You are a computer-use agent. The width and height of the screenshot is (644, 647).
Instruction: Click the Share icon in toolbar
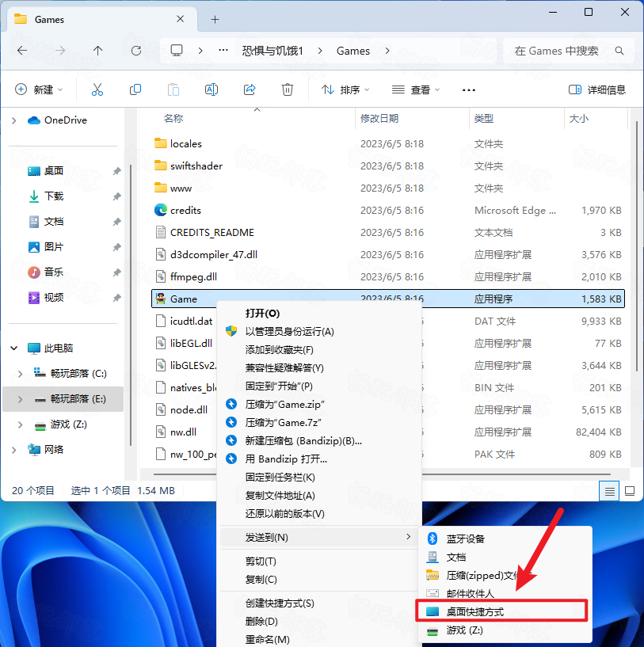[250, 89]
